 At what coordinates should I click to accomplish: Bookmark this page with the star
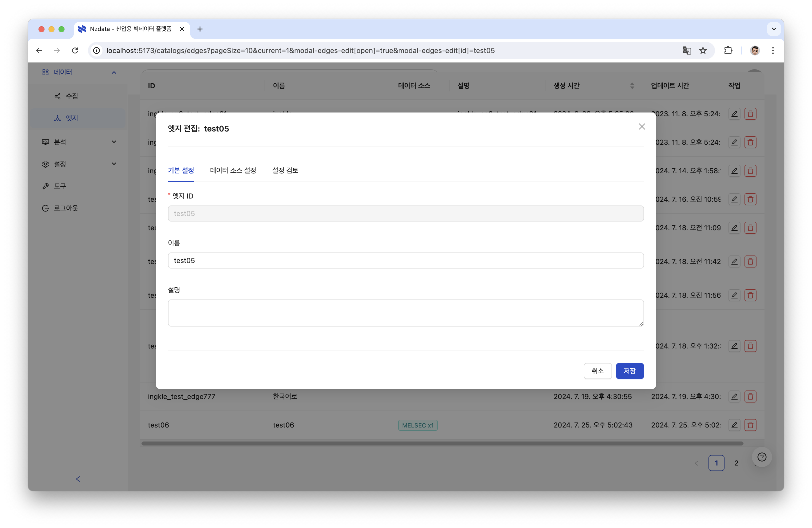(703, 50)
